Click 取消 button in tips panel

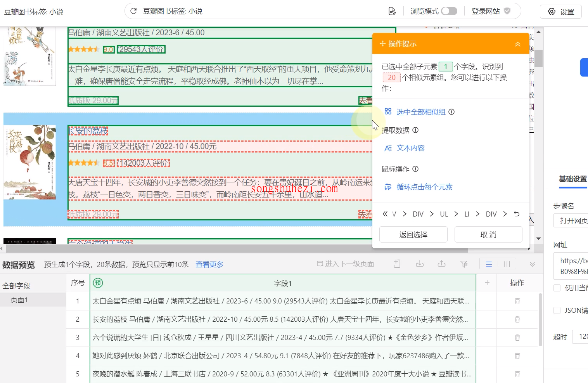click(488, 234)
